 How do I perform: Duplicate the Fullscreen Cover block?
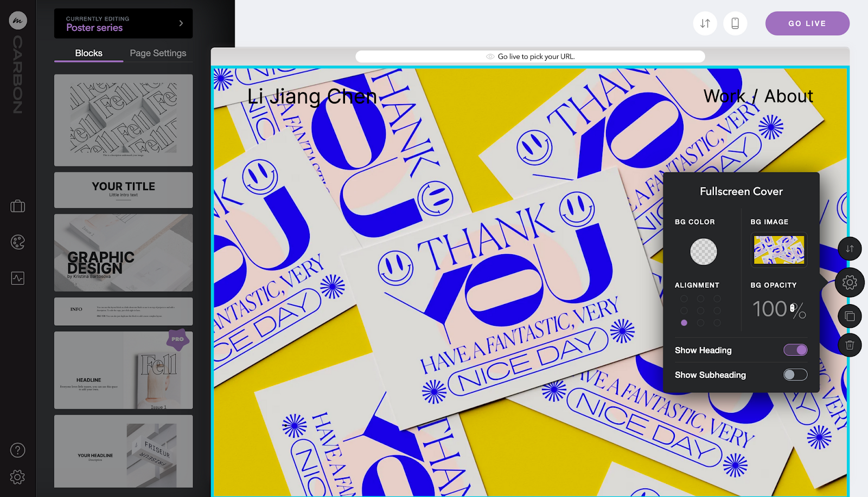coord(850,316)
